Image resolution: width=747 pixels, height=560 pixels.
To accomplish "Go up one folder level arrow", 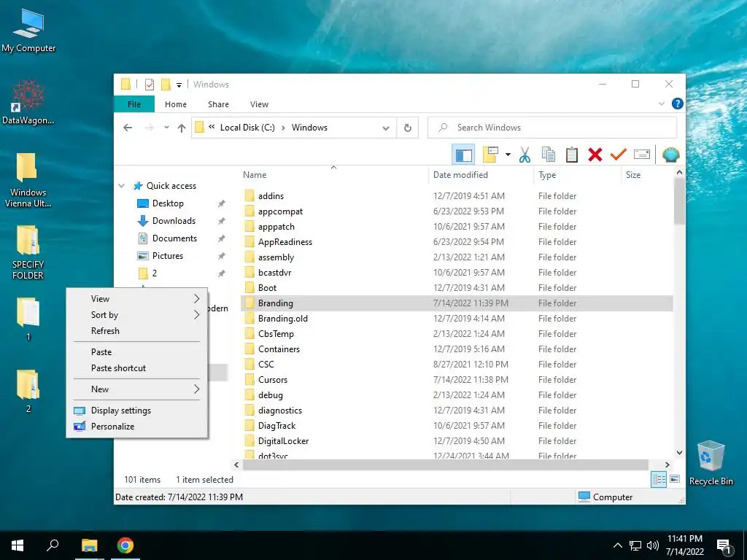I will [x=182, y=128].
